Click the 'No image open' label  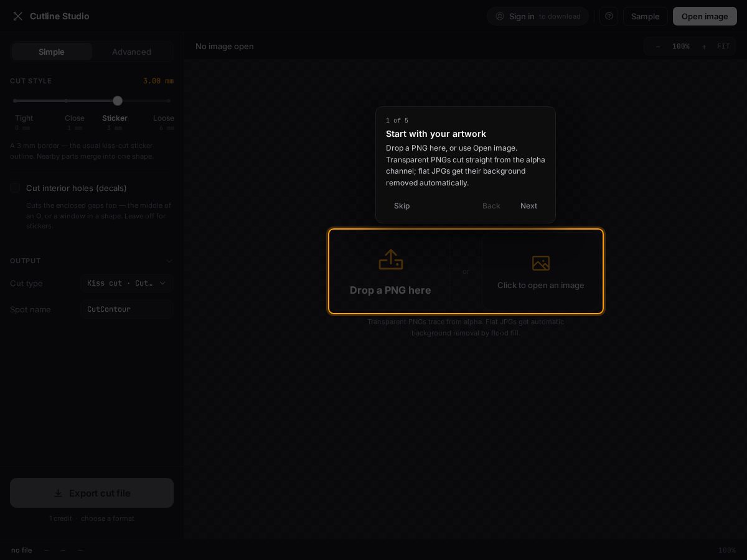coord(225,46)
